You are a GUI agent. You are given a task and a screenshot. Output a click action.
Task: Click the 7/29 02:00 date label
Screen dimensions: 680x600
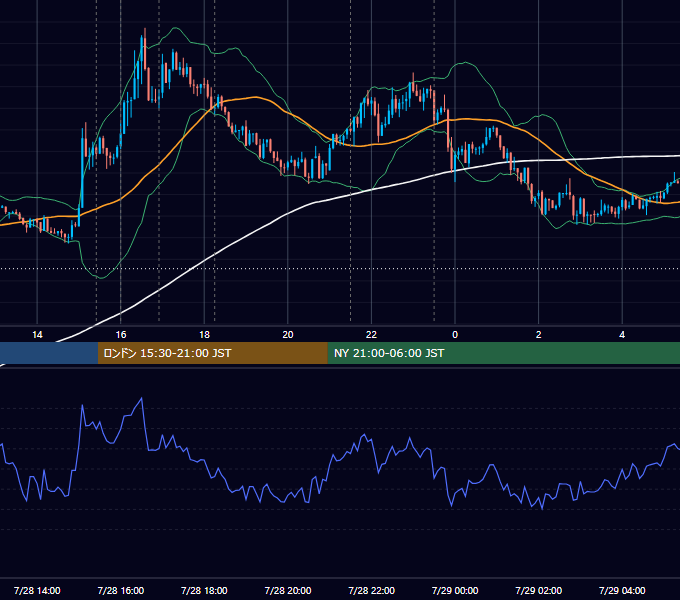[x=539, y=590]
